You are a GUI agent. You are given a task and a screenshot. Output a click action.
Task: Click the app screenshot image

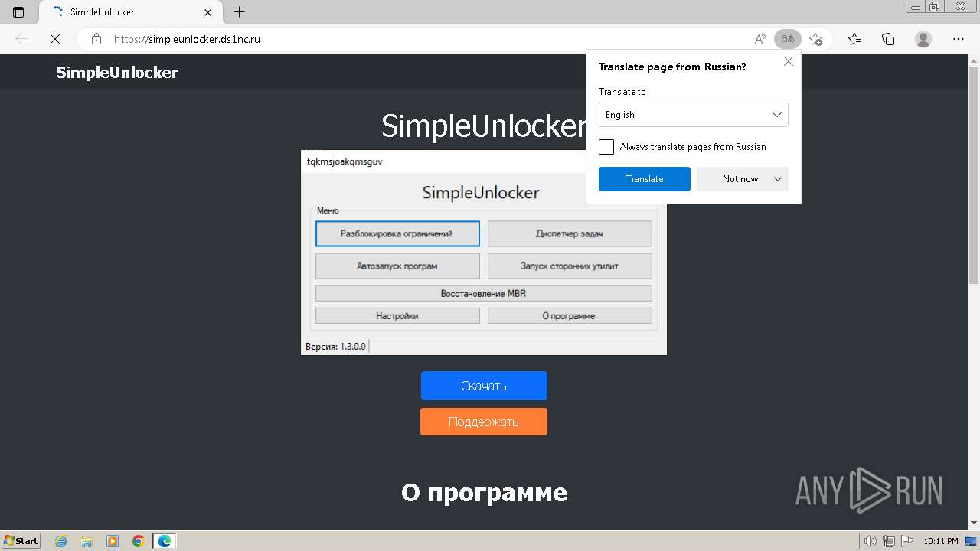click(x=484, y=253)
